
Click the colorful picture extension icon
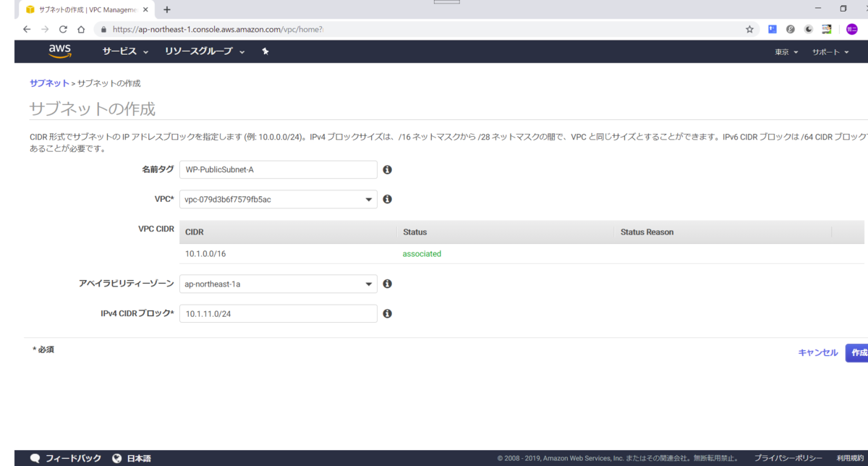[x=828, y=30]
